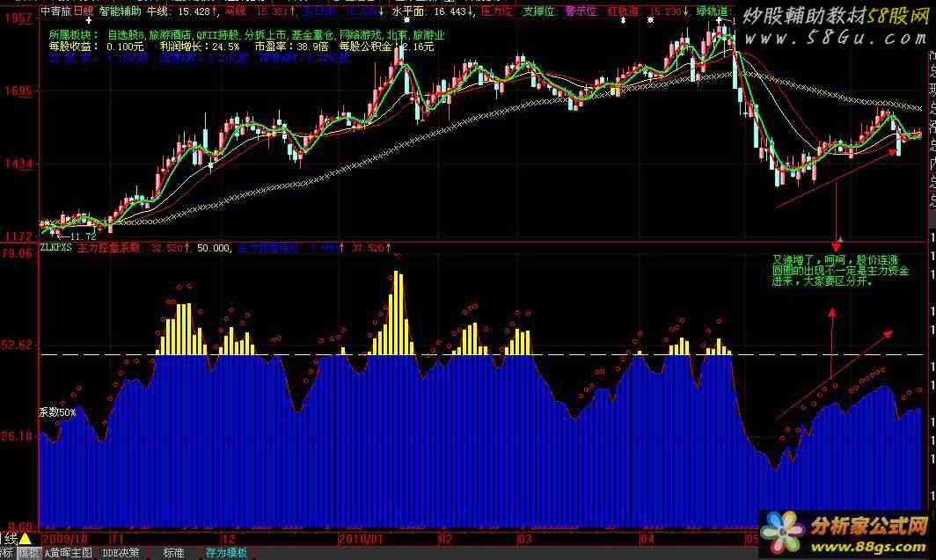The image size is (936, 560).
Task: Open the DDE决策 tab
Action: coord(121,553)
